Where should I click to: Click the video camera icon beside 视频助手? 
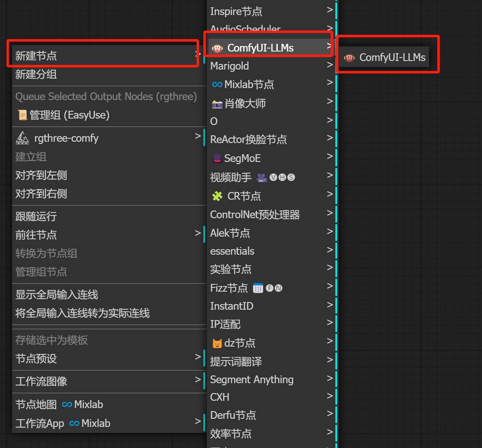pos(262,177)
